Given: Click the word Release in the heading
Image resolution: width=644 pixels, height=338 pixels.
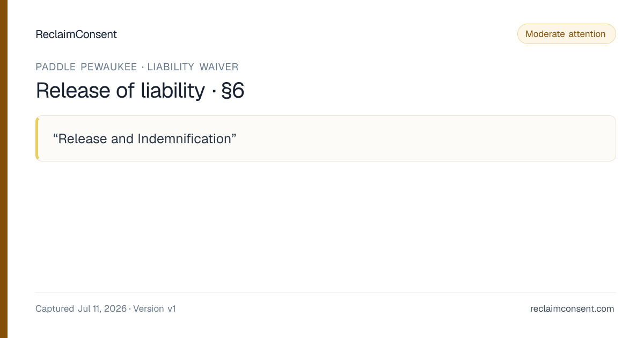Looking at the screenshot, I should (73, 91).
